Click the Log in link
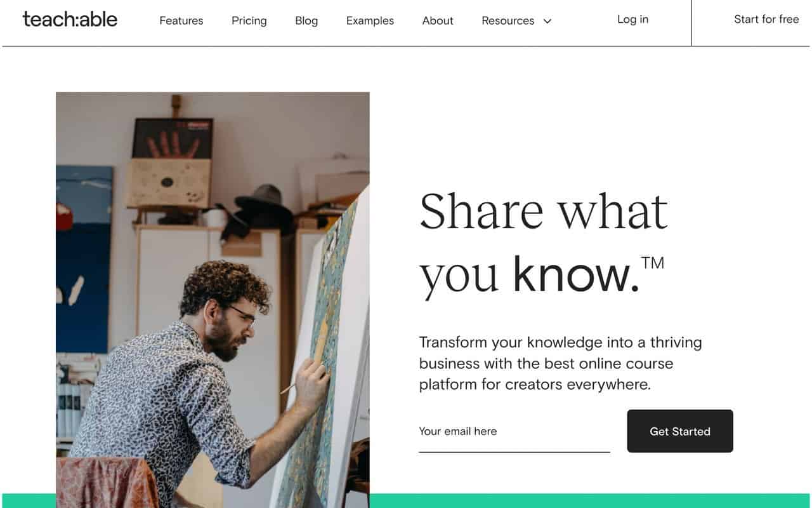Viewport: 812px width, 508px height. click(632, 19)
